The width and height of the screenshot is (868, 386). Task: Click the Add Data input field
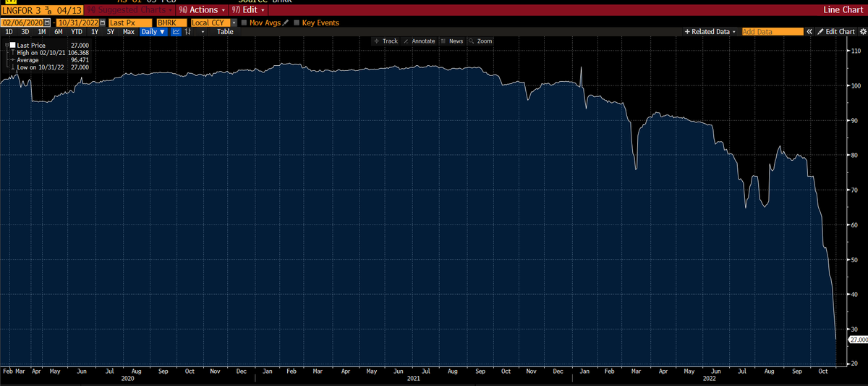[x=773, y=32]
